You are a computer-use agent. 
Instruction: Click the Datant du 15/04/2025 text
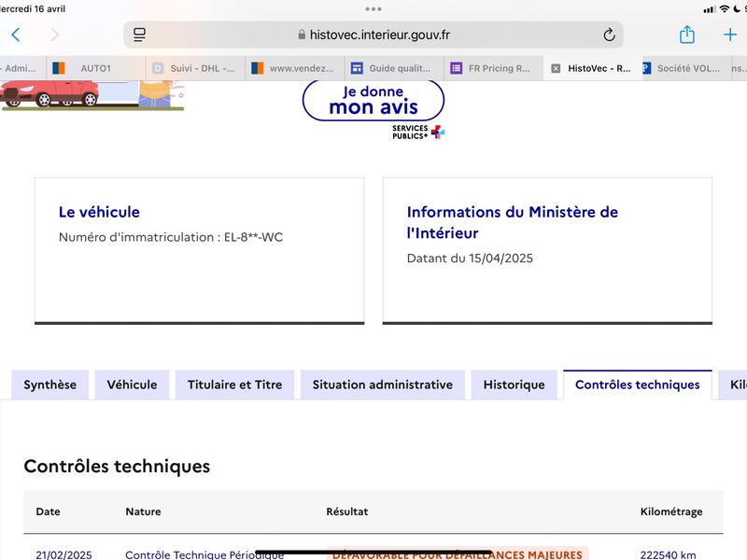(x=470, y=259)
